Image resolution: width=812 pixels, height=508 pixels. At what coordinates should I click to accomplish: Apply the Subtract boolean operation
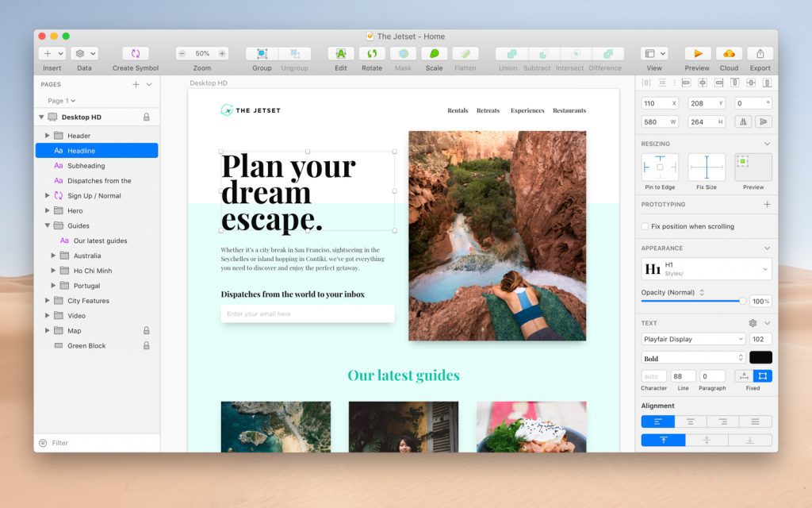537,53
